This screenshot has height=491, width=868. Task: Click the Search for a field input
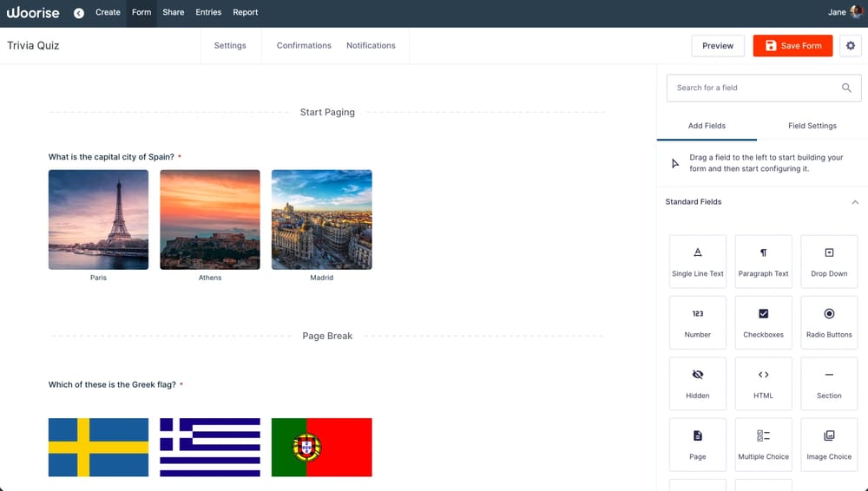[x=755, y=88]
